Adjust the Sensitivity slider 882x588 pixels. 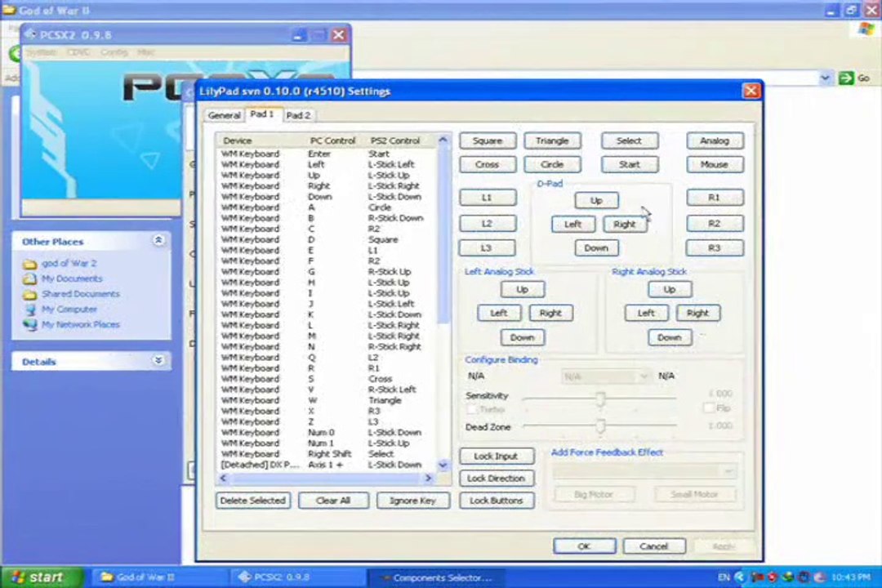click(x=600, y=399)
